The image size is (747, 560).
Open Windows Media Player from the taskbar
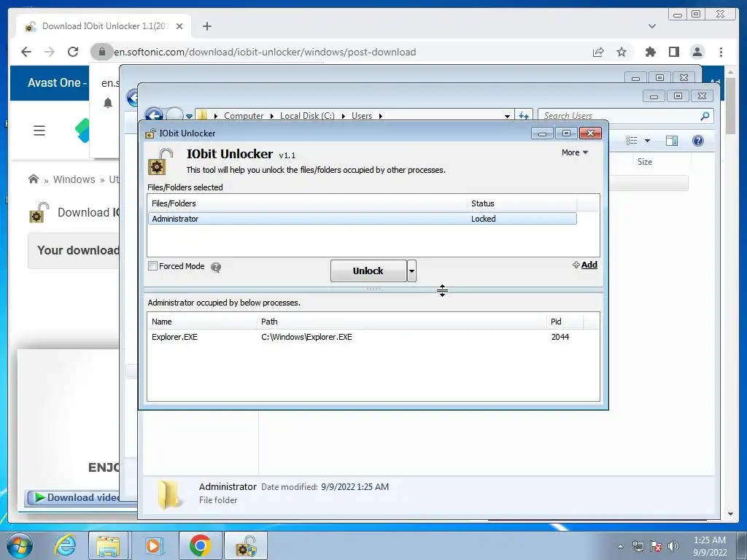point(153,545)
